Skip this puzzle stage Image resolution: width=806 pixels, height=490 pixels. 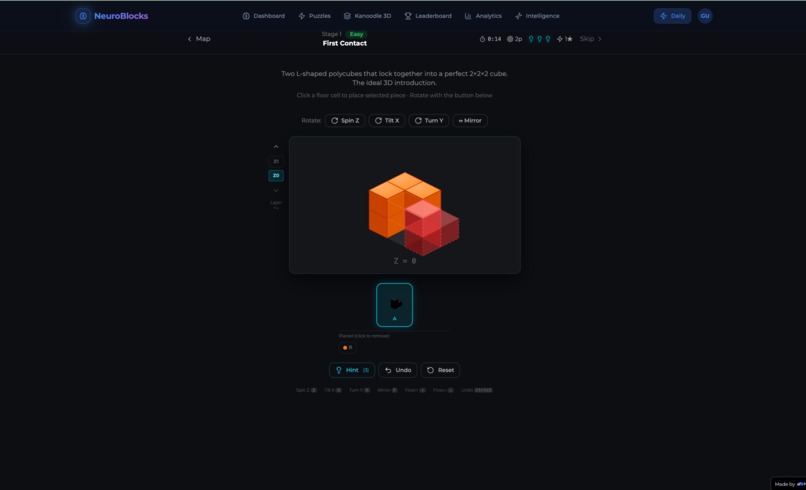click(x=590, y=39)
